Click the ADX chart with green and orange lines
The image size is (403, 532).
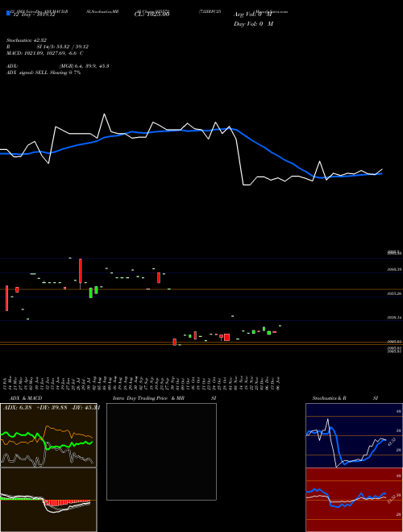click(48, 435)
